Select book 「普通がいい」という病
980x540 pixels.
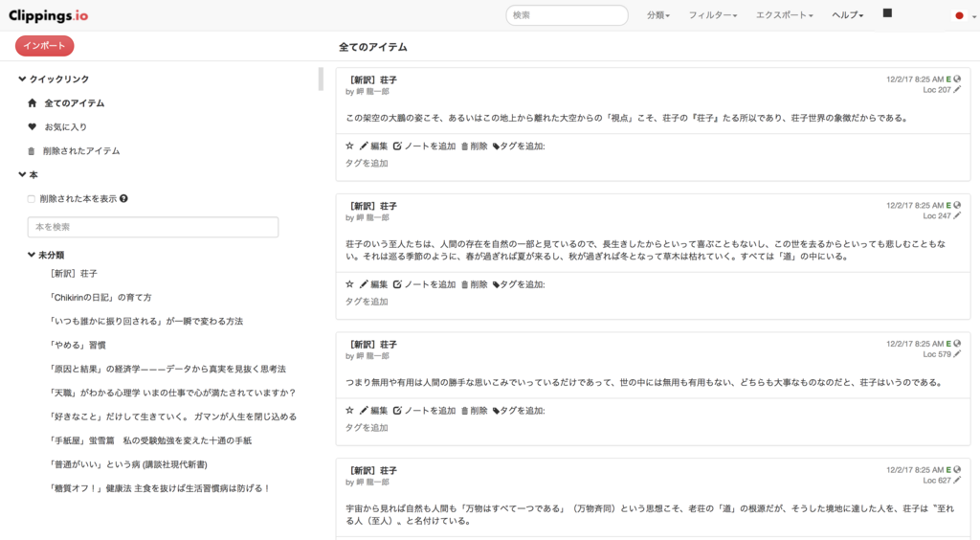[x=128, y=464]
